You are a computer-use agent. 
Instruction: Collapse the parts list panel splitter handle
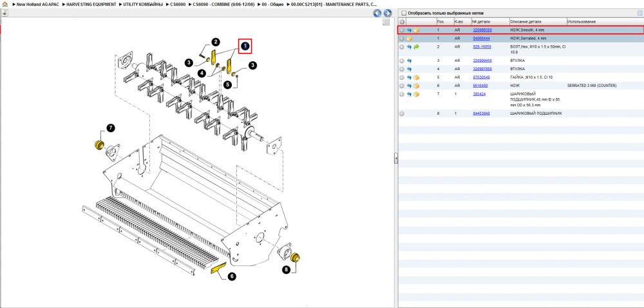(x=396, y=158)
